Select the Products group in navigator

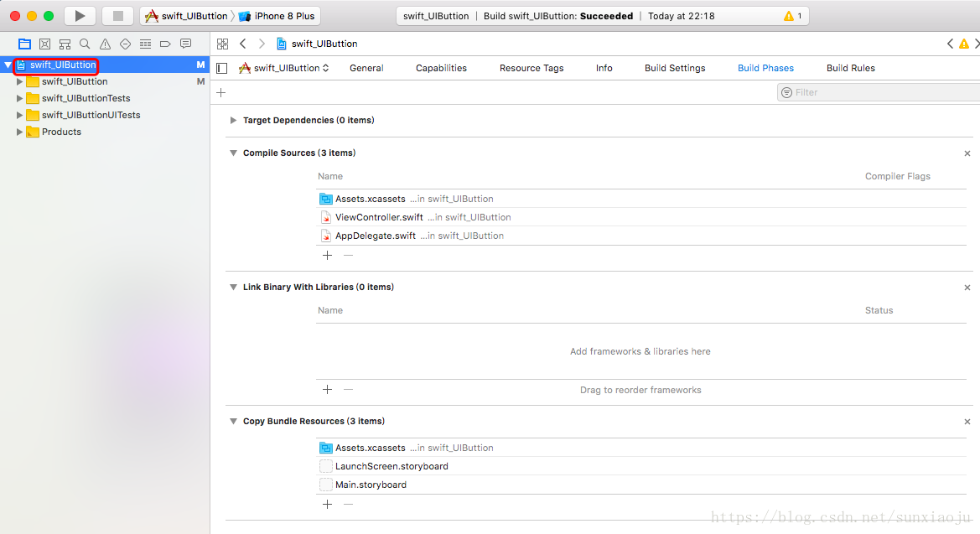(x=105, y=132)
